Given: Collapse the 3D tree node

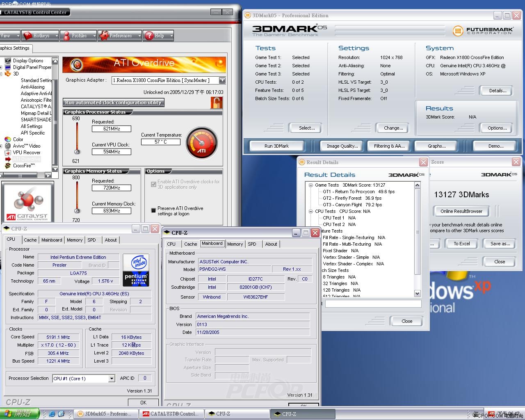Looking at the screenshot, I should click(1, 74).
